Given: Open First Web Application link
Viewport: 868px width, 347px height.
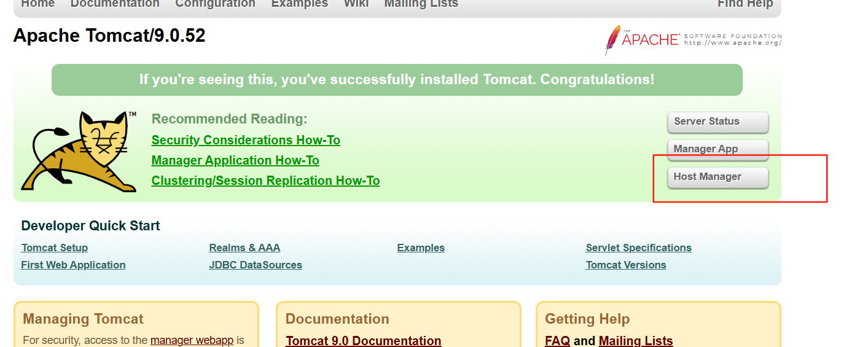Looking at the screenshot, I should (x=73, y=265).
